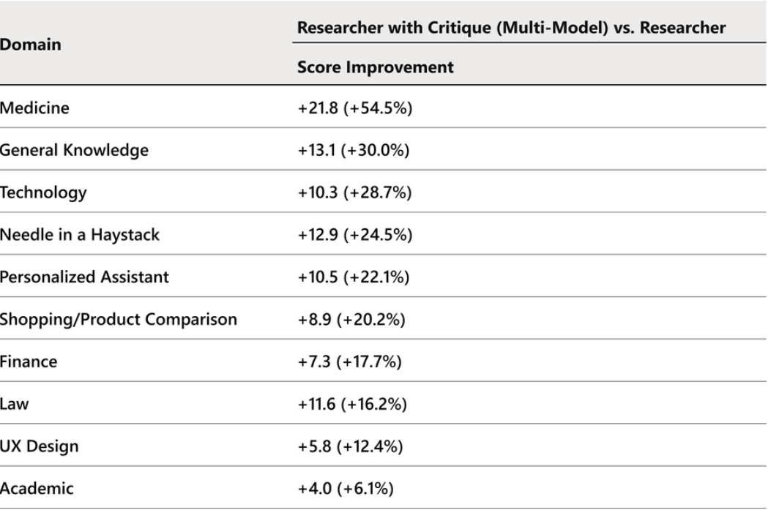Select the +11.6 (+16.2%) score cell
This screenshot has height=532, width=771.
354,404
